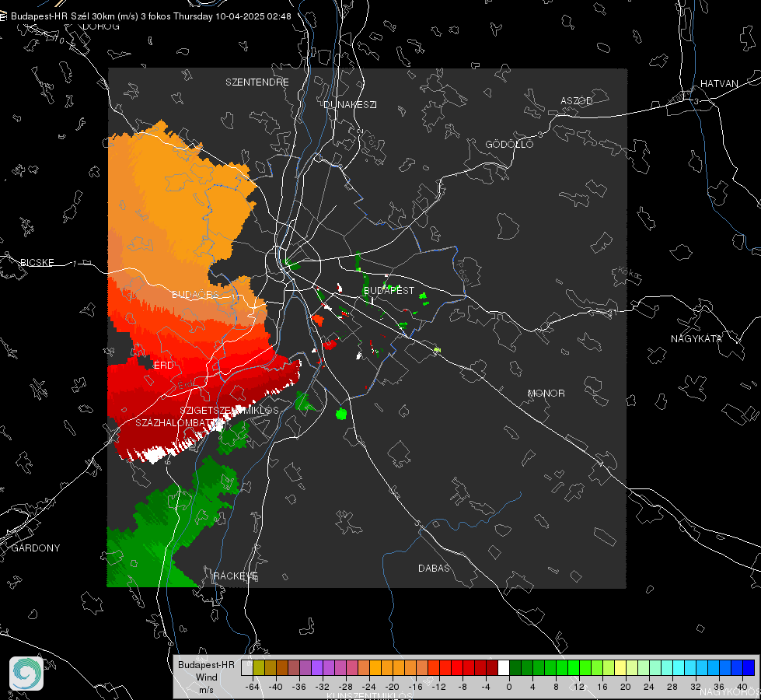Click the positive 16 value on the wind scale

[x=602, y=687]
